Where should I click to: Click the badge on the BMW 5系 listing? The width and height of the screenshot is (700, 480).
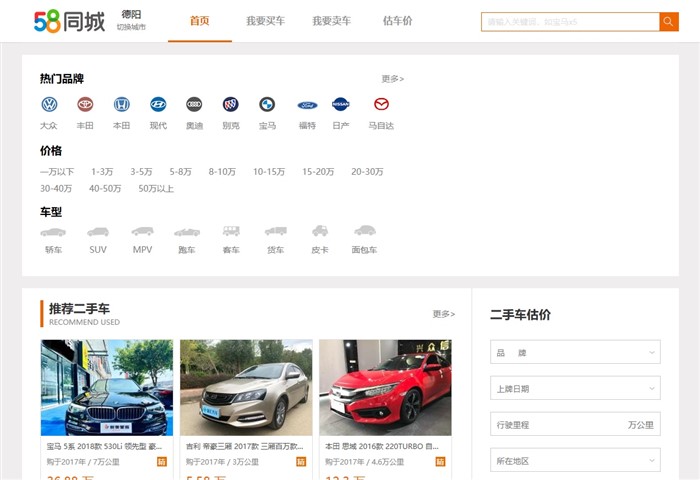(162, 462)
